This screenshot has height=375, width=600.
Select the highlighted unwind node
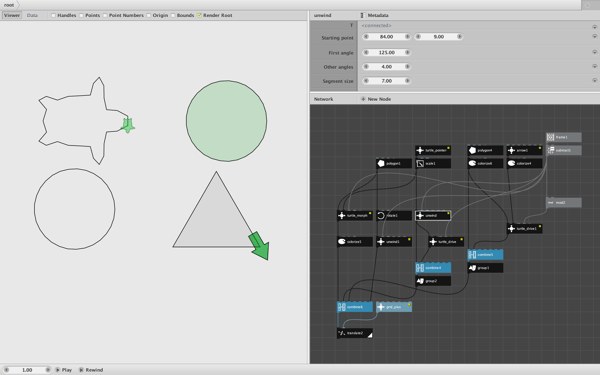(433, 215)
